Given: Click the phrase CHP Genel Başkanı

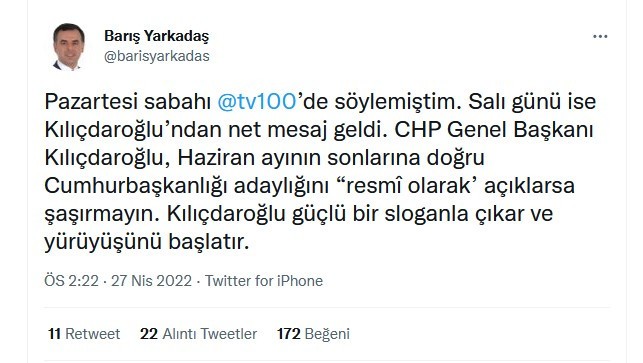Looking at the screenshot, I should [x=494, y=130].
